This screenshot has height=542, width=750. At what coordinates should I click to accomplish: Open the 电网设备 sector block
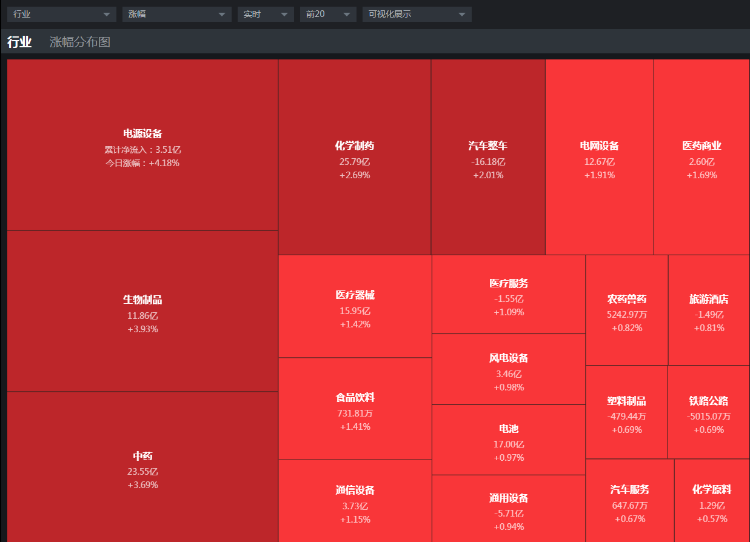point(599,158)
